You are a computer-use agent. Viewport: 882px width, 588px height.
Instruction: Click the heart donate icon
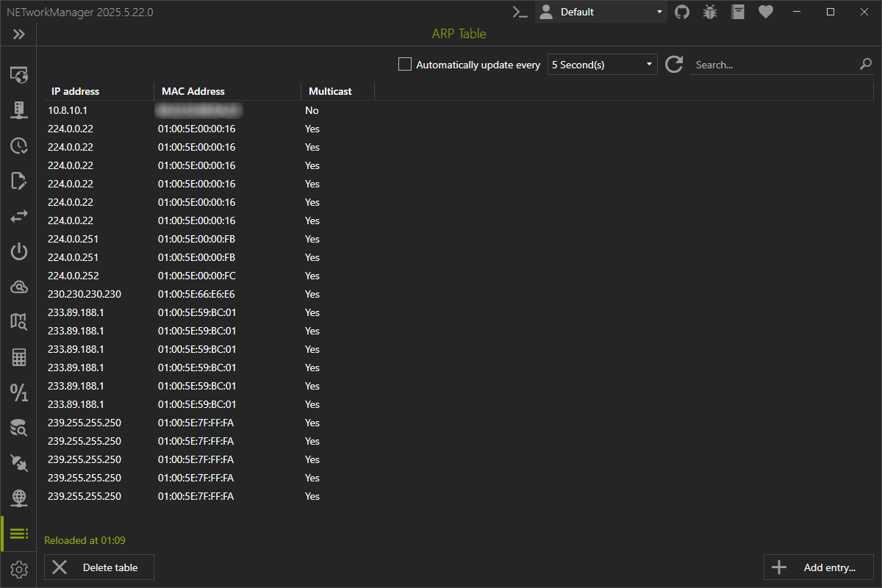[x=766, y=12]
